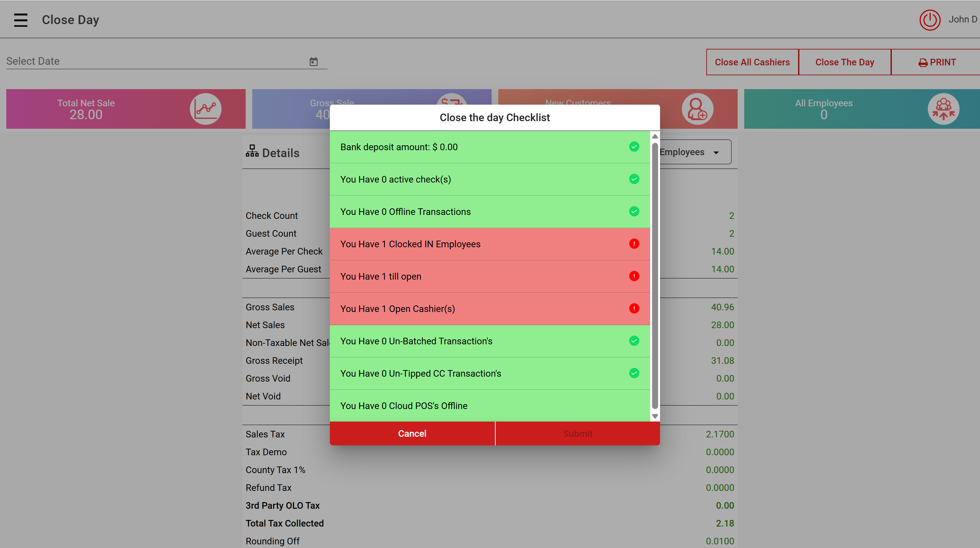Click the All Employees group icon
The image size is (980, 548).
(x=943, y=109)
